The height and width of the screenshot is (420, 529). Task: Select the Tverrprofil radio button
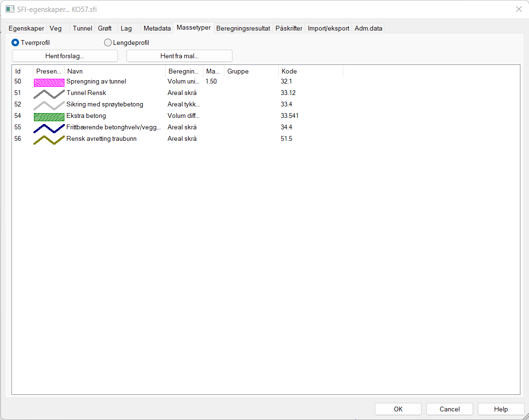[x=15, y=42]
